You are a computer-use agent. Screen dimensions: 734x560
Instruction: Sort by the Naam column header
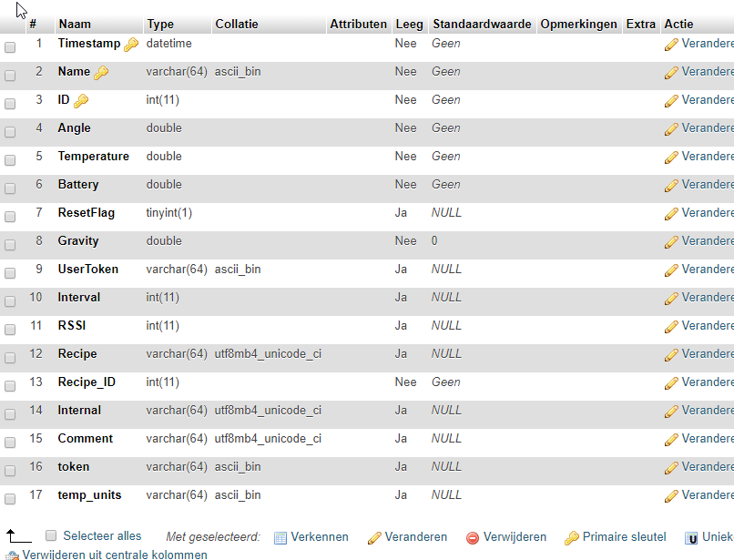(75, 24)
